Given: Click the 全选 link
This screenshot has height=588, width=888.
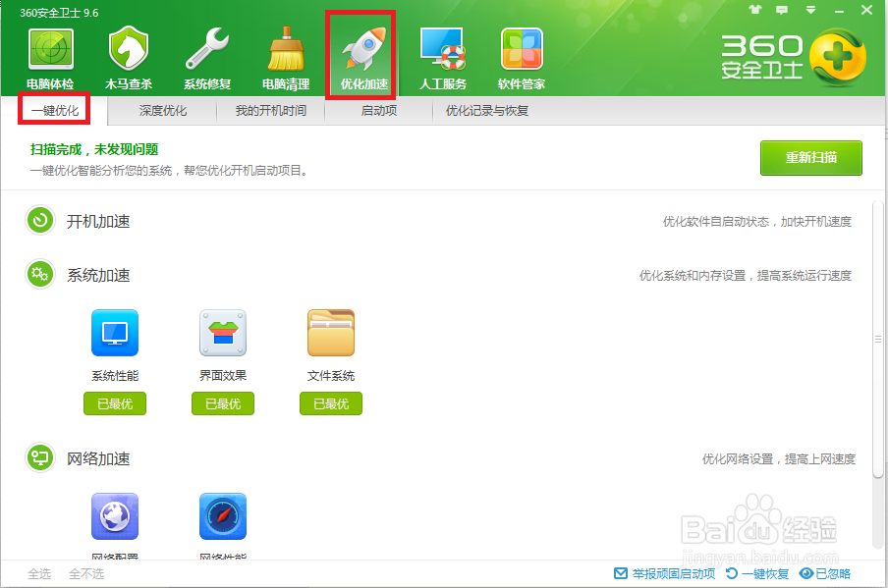Looking at the screenshot, I should click(39, 574).
